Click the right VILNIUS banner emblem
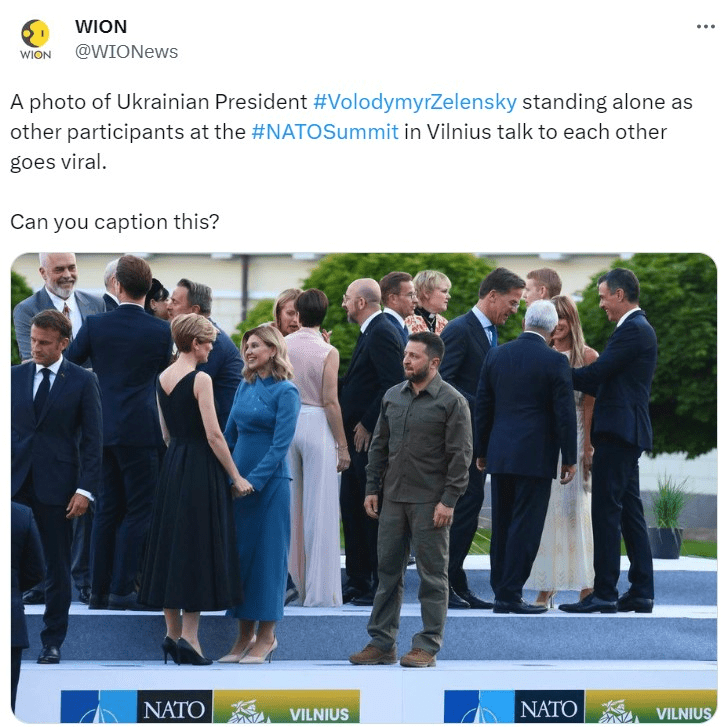 tap(651, 707)
